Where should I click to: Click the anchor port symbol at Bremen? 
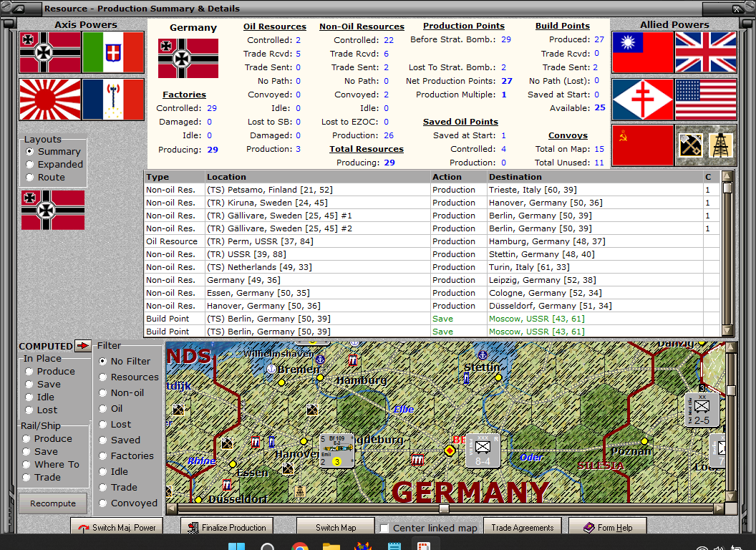coord(271,369)
